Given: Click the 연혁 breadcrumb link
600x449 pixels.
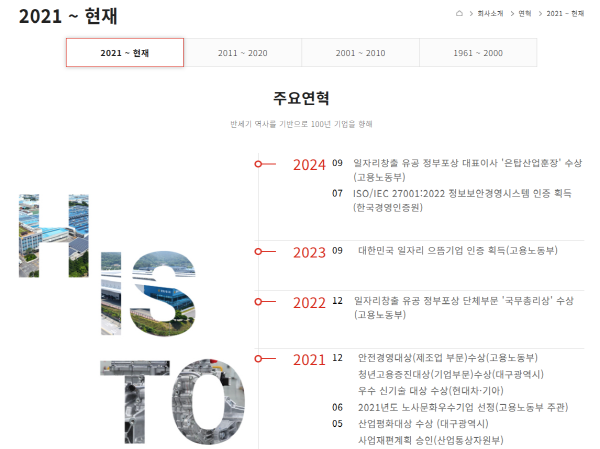Looking at the screenshot, I should [x=525, y=13].
